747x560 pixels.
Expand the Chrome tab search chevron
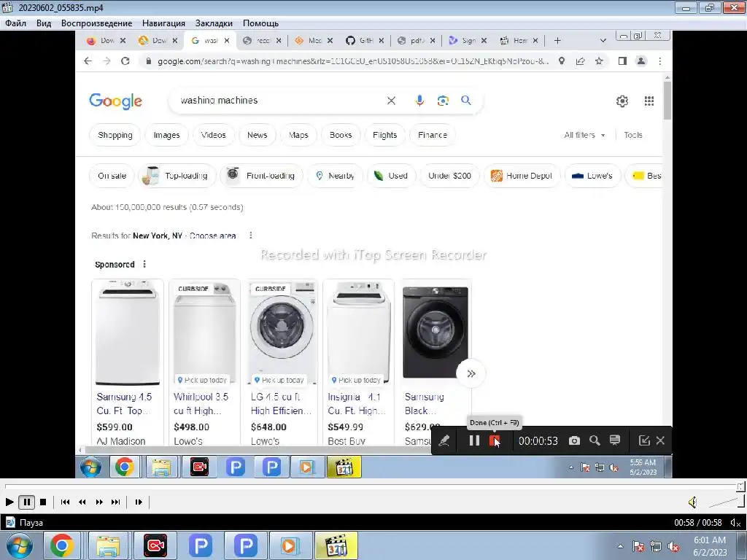click(603, 41)
